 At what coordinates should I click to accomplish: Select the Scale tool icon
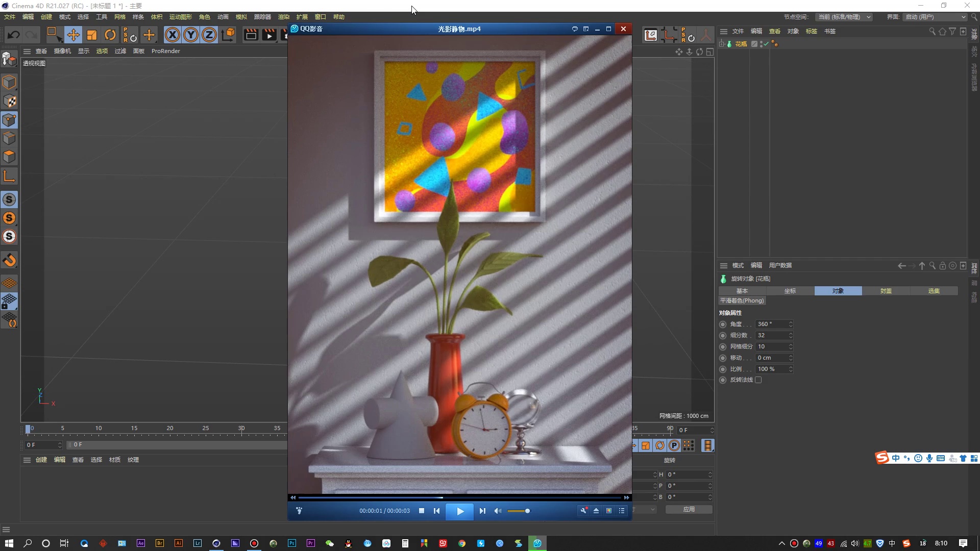92,35
